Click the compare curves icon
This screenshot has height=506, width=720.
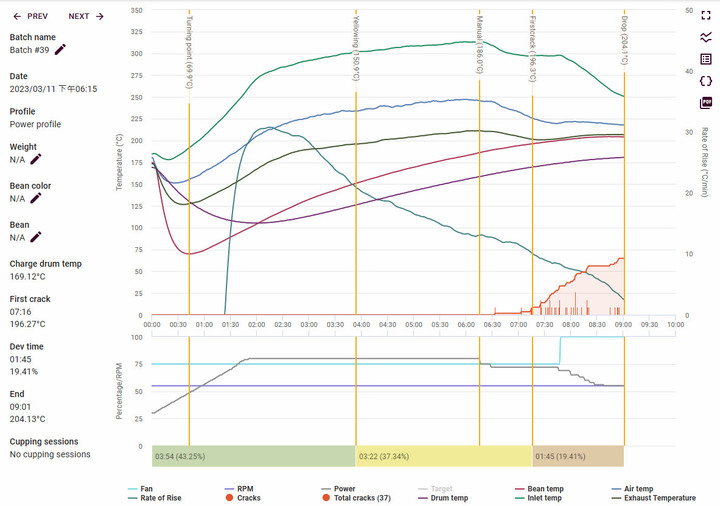tap(706, 37)
